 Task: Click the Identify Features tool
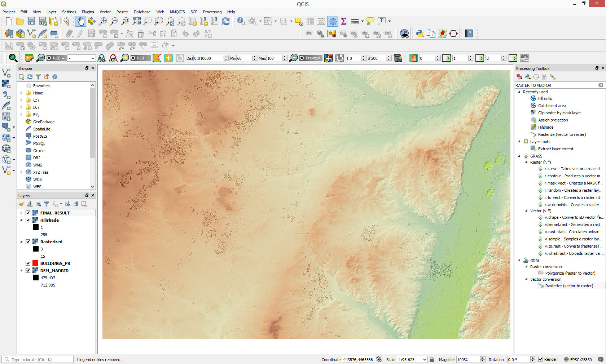pos(241,21)
